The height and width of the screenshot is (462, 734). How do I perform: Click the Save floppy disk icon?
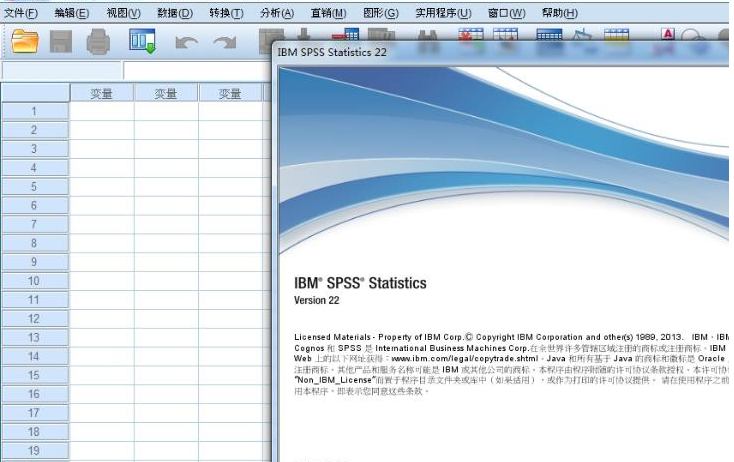tap(61, 42)
